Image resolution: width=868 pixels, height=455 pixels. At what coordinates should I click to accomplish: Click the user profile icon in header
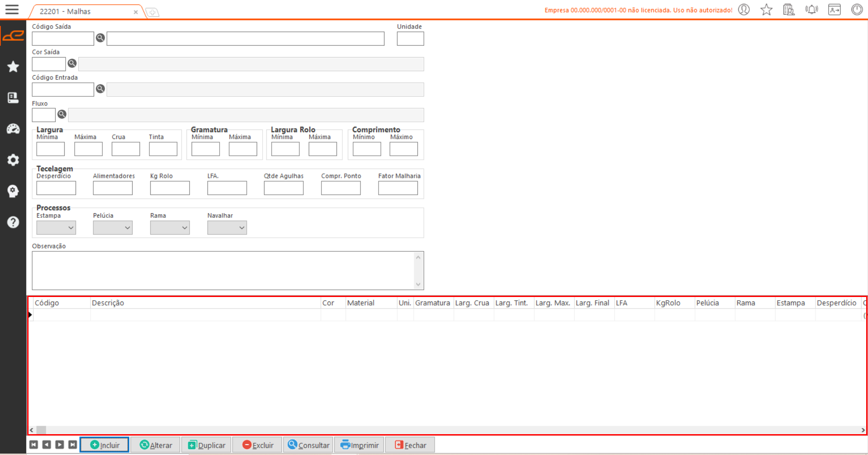coord(744,10)
